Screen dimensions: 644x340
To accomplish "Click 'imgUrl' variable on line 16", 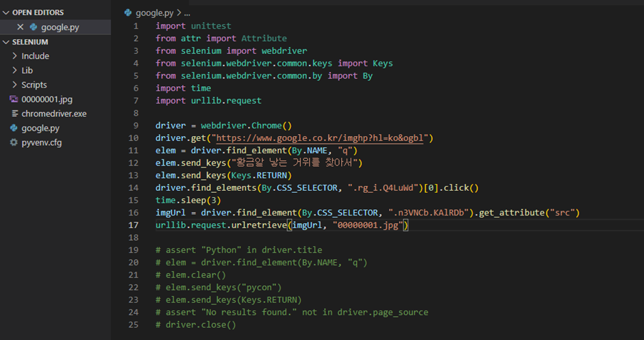I will pyautogui.click(x=171, y=213).
